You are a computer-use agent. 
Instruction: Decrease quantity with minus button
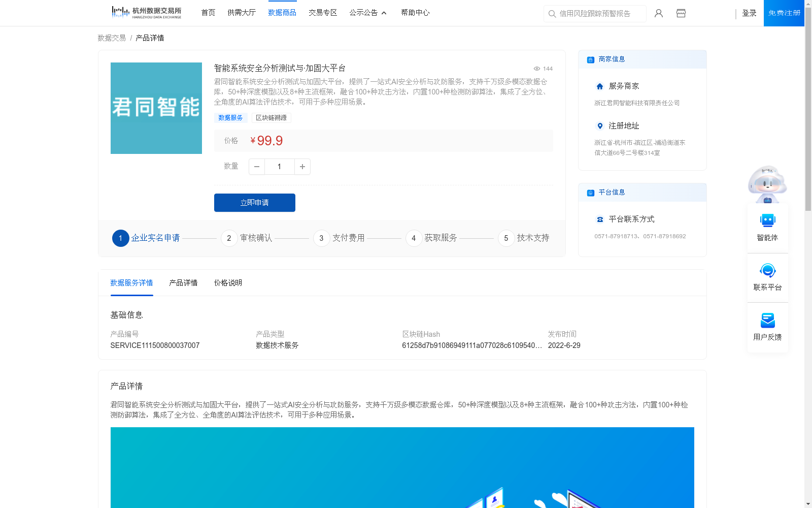coord(257,167)
